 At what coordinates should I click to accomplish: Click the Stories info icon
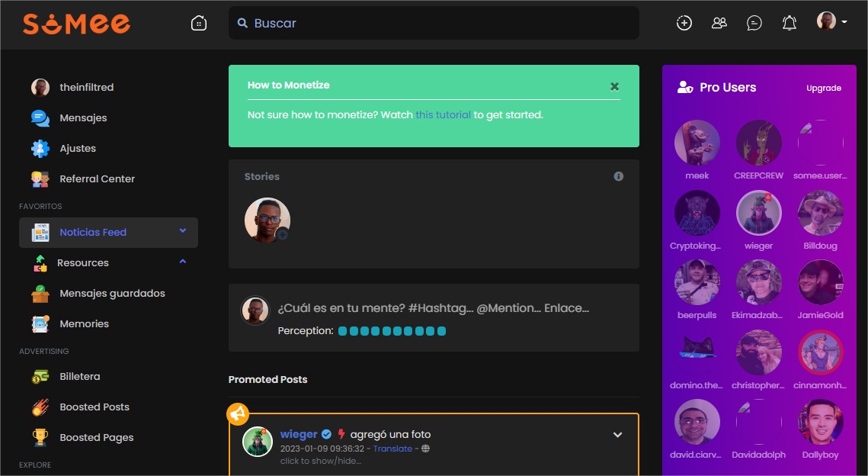click(x=619, y=176)
